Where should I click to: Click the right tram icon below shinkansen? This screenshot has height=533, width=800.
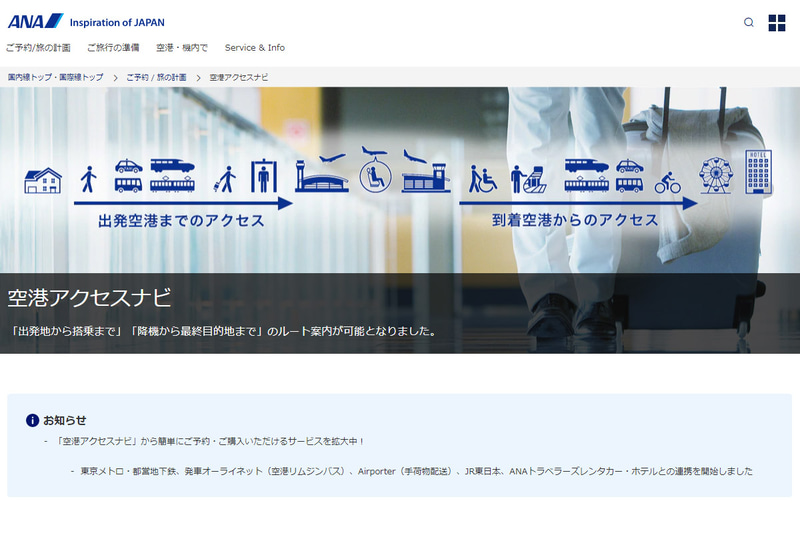coord(587,184)
